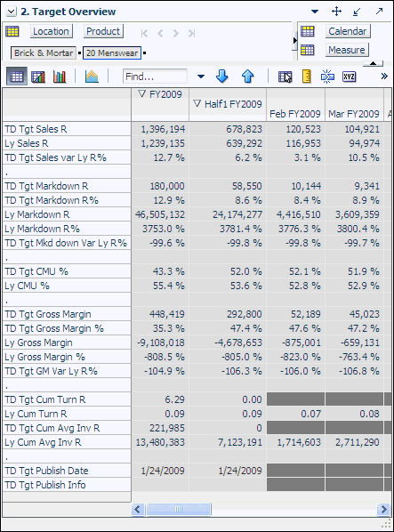This screenshot has height=532, width=394.
Task: Collapse the FY2009 column group
Action: 142,93
